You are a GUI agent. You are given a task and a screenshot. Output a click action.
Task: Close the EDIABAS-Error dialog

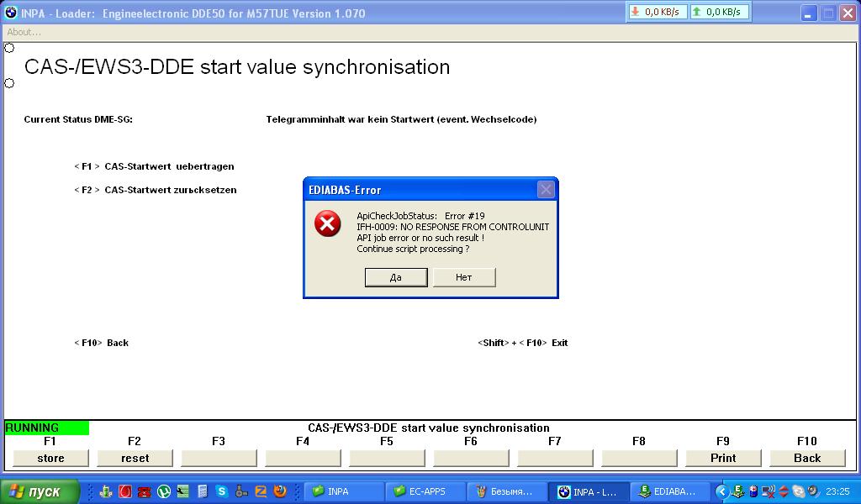(546, 190)
